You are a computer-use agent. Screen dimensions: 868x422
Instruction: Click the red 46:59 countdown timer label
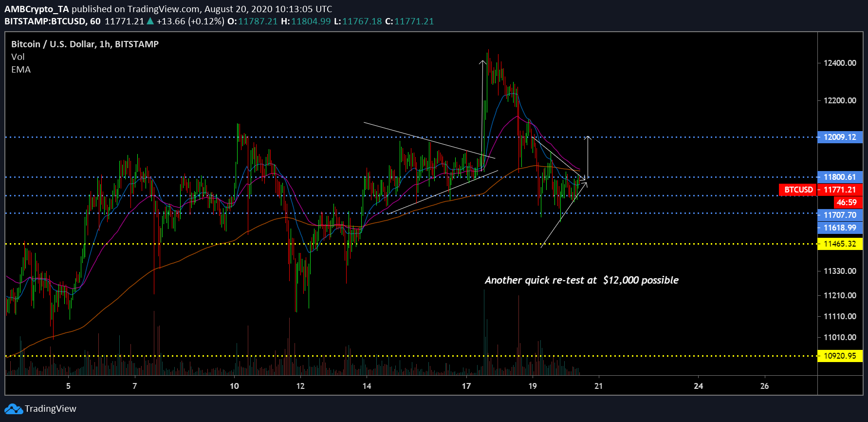847,202
